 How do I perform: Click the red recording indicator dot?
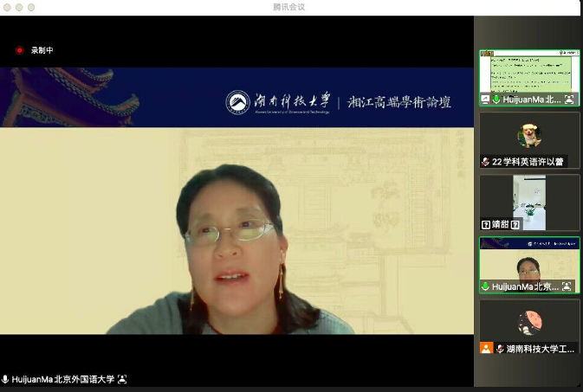pyautogui.click(x=19, y=50)
